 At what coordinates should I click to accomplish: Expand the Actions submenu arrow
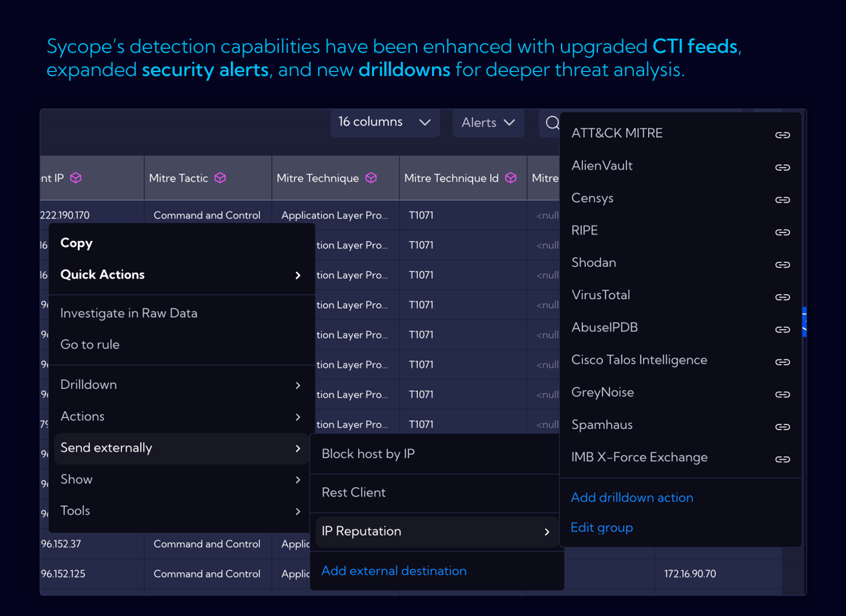tap(298, 417)
